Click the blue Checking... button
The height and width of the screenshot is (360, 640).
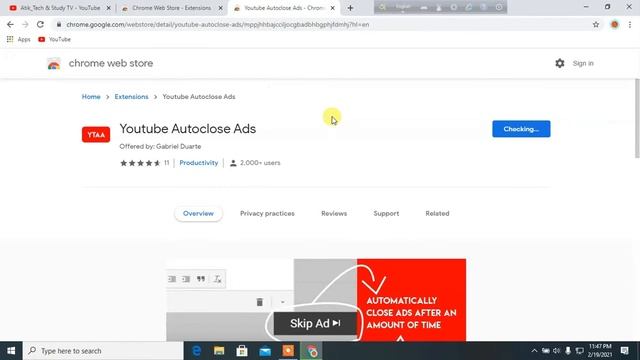pyautogui.click(x=521, y=129)
